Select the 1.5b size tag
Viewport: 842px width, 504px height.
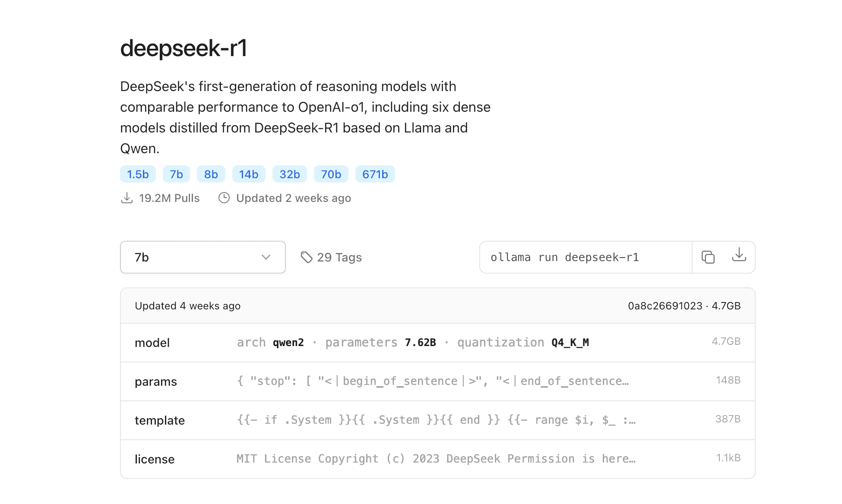(138, 174)
